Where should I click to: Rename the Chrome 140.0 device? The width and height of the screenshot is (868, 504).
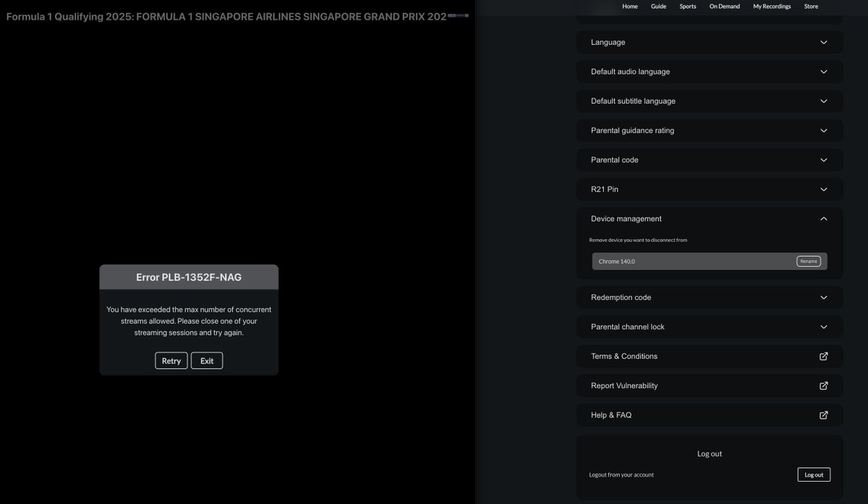coord(809,261)
